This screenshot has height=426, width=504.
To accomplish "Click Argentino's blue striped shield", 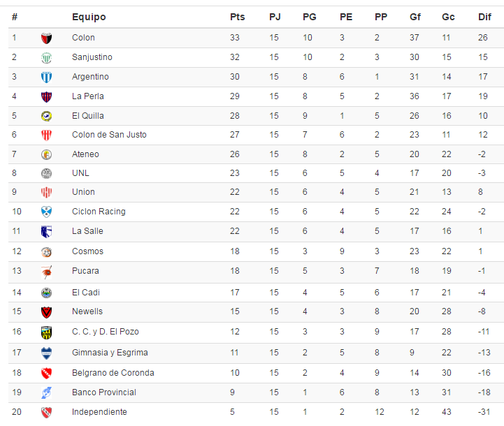I will 47,78.
